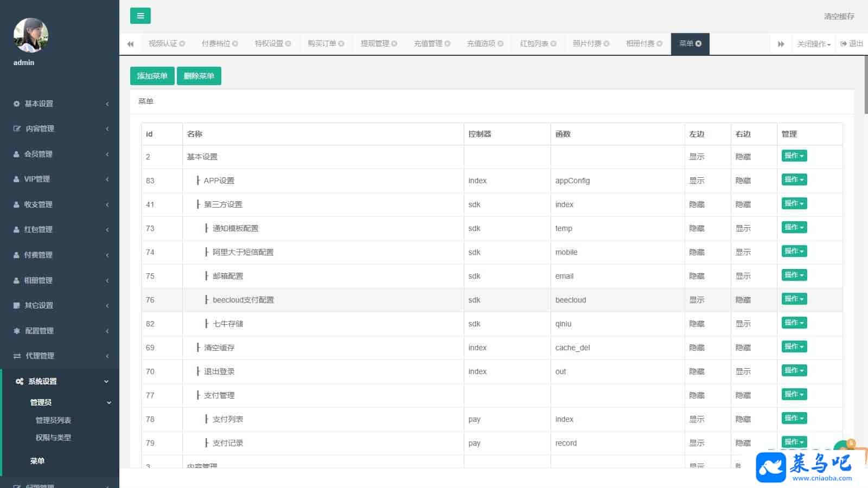Image resolution: width=868 pixels, height=488 pixels.
Task: Click the 清空缓存 link at top right
Action: tap(839, 16)
